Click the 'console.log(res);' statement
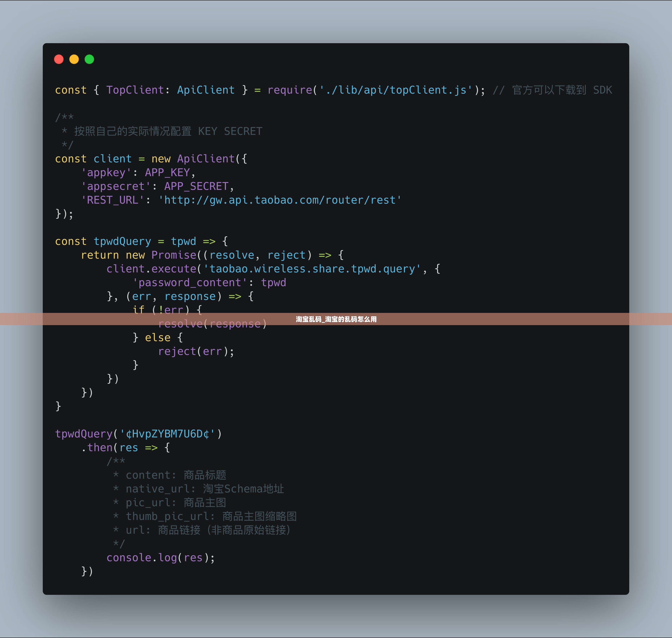 click(x=161, y=558)
